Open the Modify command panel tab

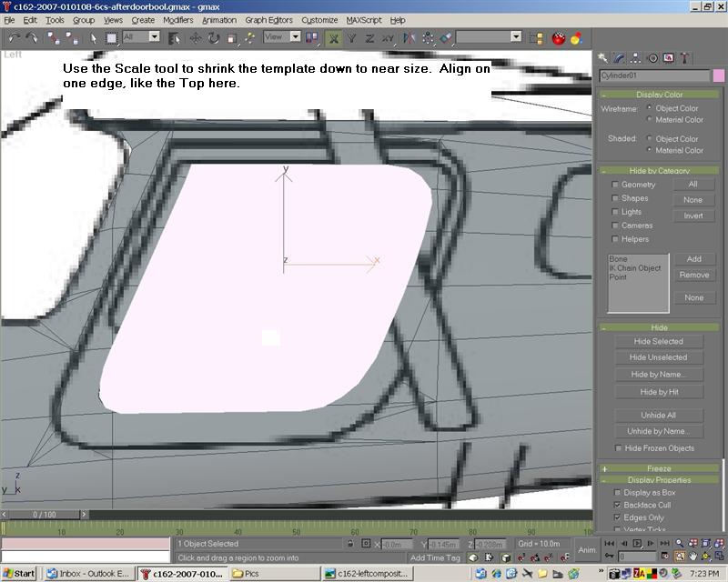(x=620, y=58)
